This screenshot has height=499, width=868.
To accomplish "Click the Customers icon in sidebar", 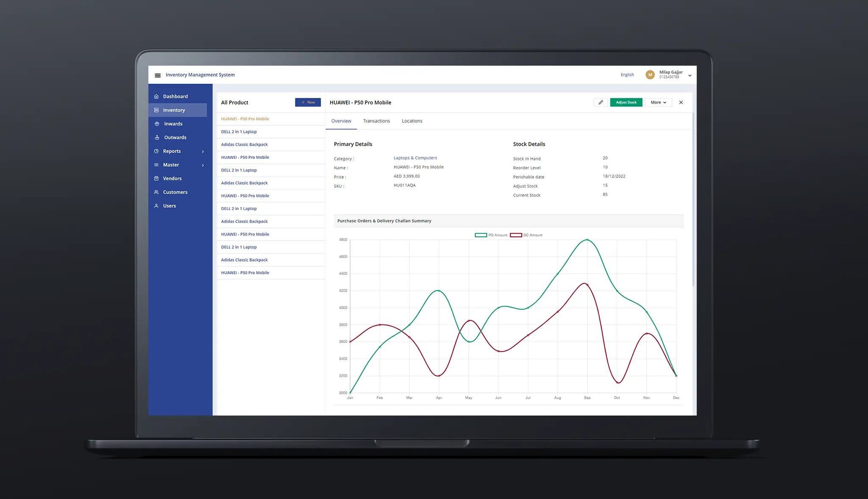I will (x=157, y=191).
